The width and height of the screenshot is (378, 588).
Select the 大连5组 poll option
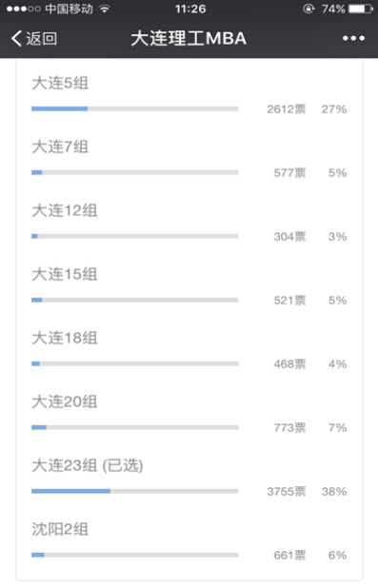click(189, 94)
